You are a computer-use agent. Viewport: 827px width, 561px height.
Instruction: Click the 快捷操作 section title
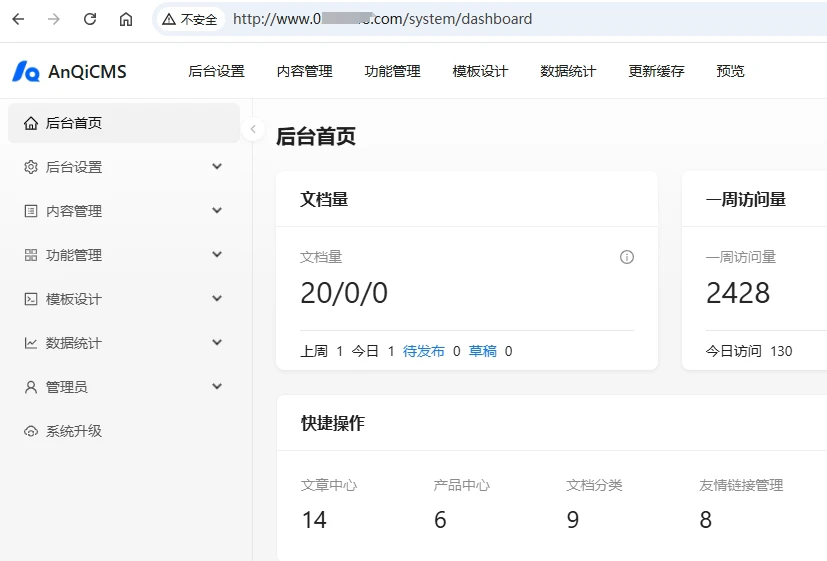pos(333,423)
